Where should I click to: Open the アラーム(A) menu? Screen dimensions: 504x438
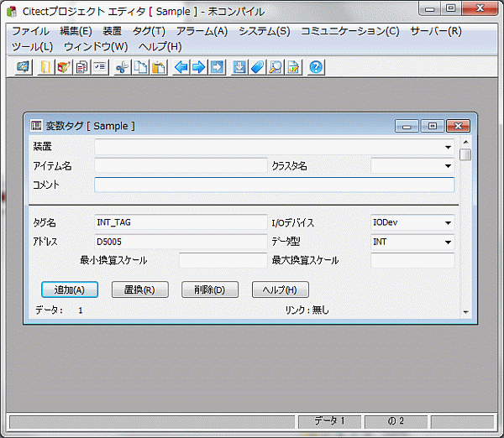[x=202, y=31]
